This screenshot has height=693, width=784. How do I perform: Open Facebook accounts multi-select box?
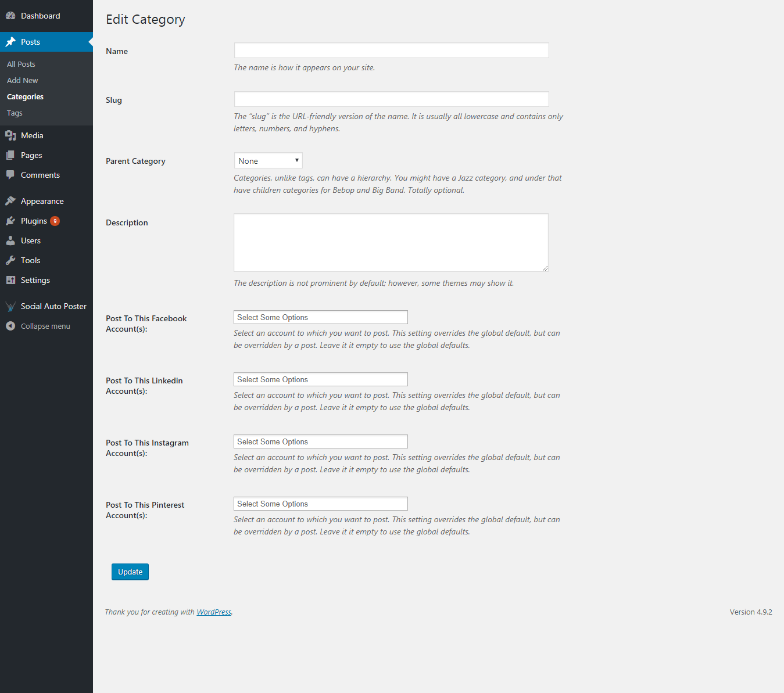click(320, 317)
